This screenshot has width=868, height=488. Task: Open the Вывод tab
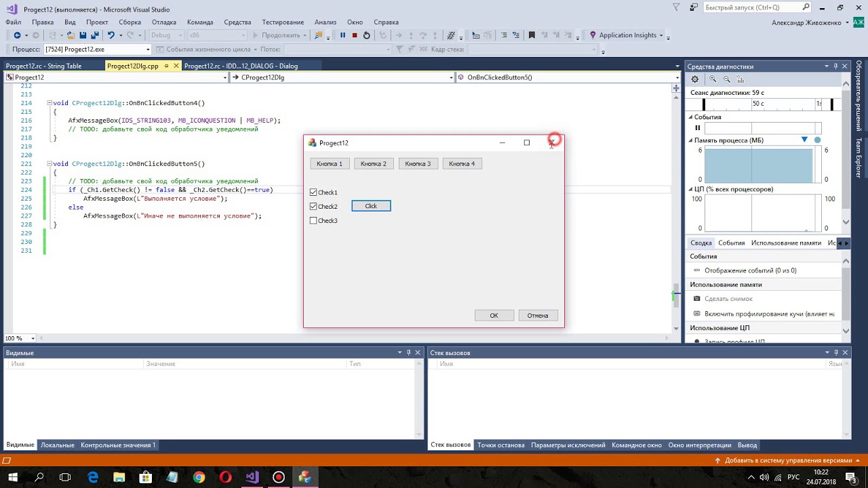[x=747, y=445]
